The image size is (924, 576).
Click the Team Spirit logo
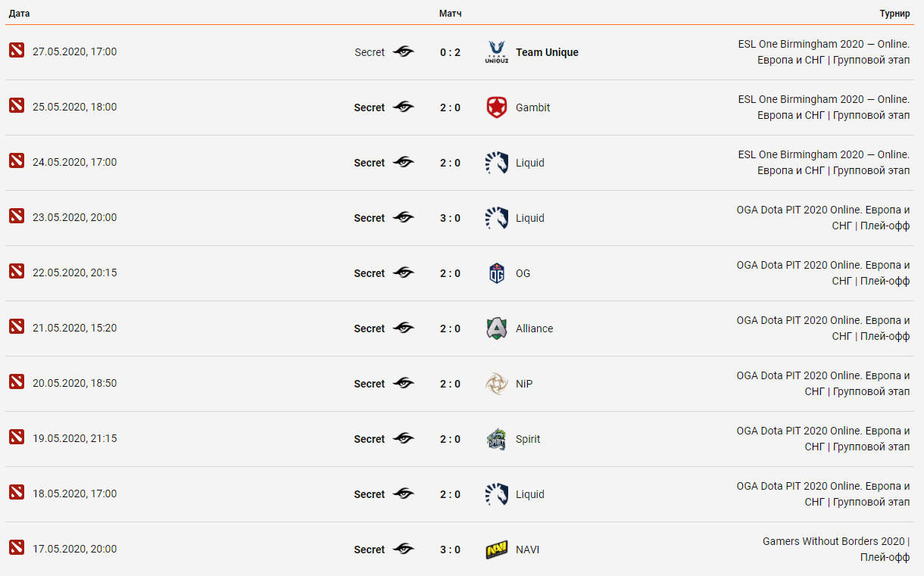tap(497, 439)
